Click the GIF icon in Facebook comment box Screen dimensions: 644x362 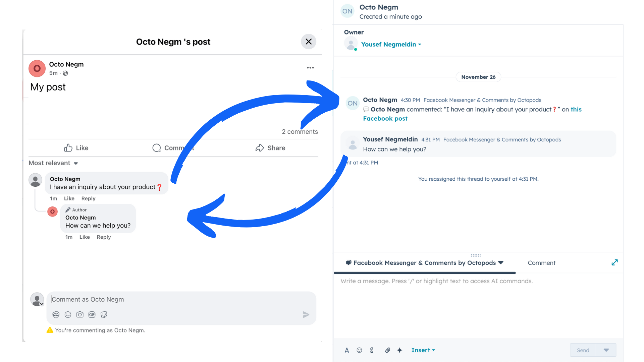[92, 314]
